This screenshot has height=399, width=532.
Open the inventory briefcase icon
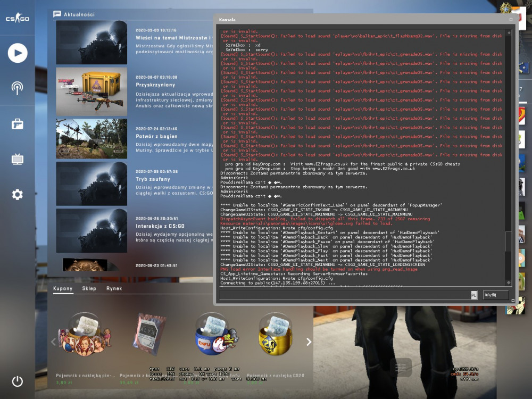click(18, 124)
